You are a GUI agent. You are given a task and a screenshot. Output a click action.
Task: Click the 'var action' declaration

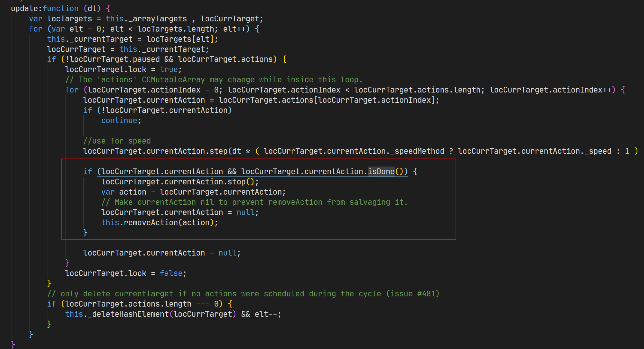point(124,192)
